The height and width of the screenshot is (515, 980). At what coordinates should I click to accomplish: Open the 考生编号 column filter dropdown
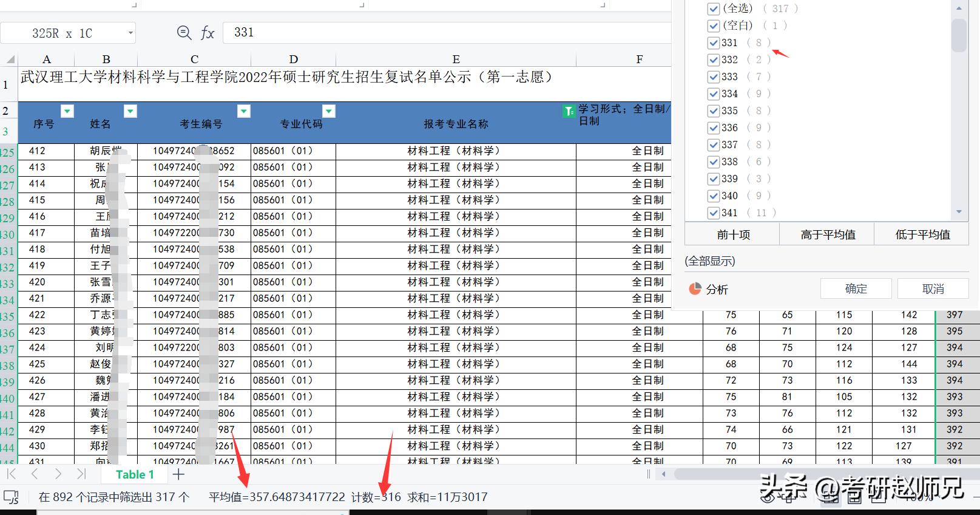coord(243,111)
